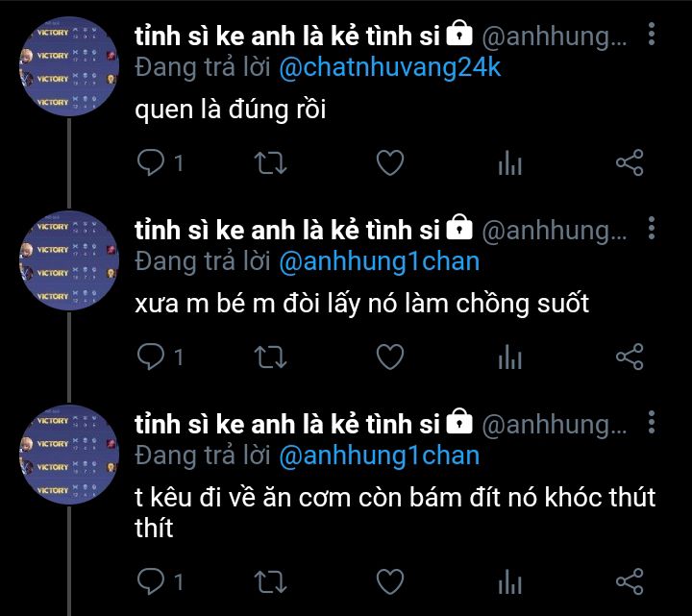Like the 'xưa m bé m đòi' tweet

(x=390, y=357)
